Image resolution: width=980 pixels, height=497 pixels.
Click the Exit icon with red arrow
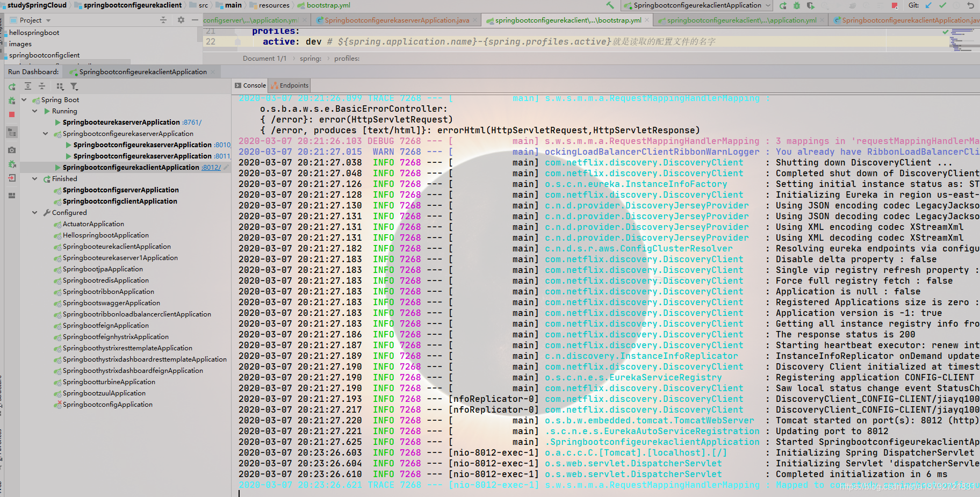12,178
